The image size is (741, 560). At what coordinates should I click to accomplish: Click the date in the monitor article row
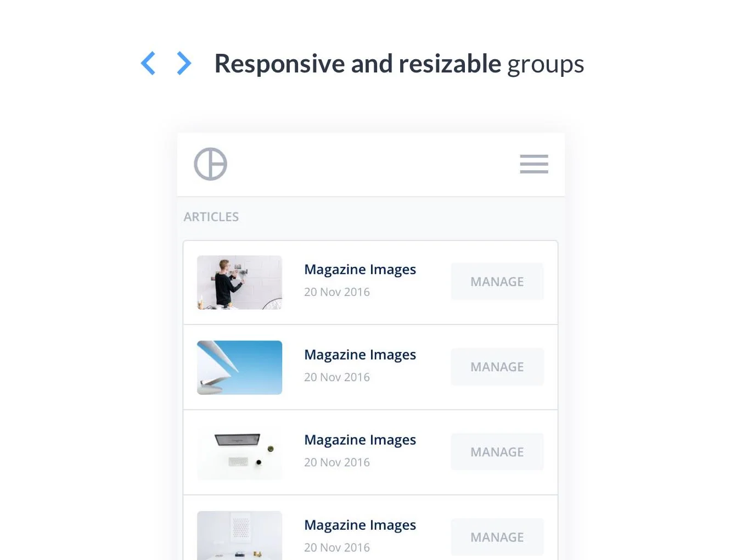click(337, 462)
